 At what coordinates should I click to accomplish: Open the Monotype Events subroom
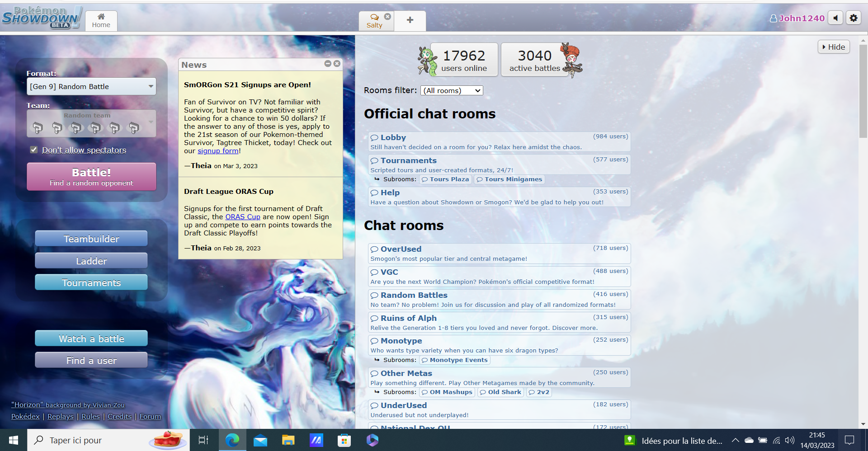[455, 360]
